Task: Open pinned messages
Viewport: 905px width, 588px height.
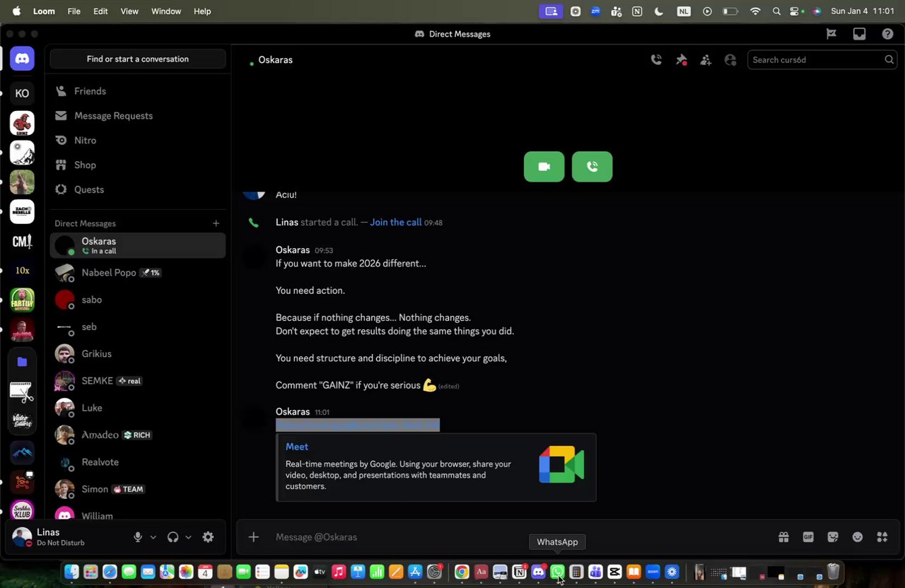Action: click(681, 60)
